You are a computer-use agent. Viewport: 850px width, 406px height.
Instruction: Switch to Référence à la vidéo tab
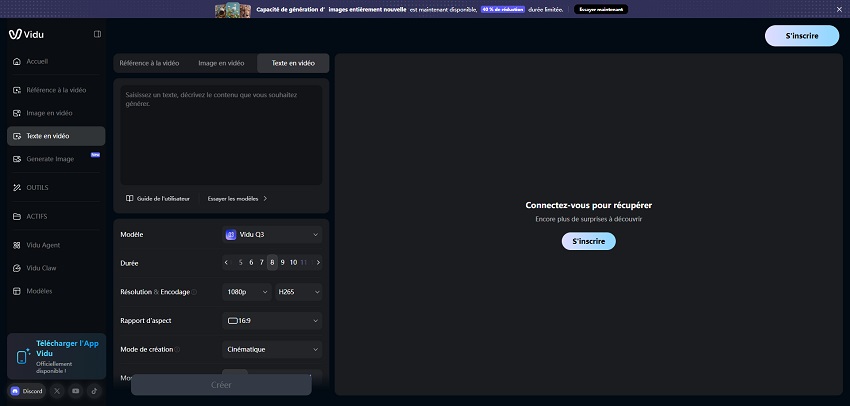[x=149, y=63]
